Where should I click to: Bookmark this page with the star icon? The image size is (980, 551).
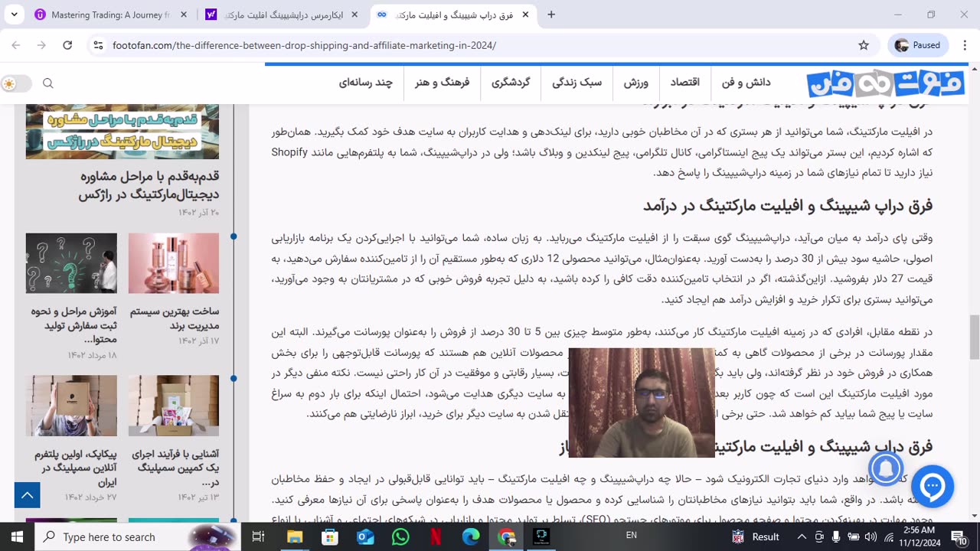point(864,45)
